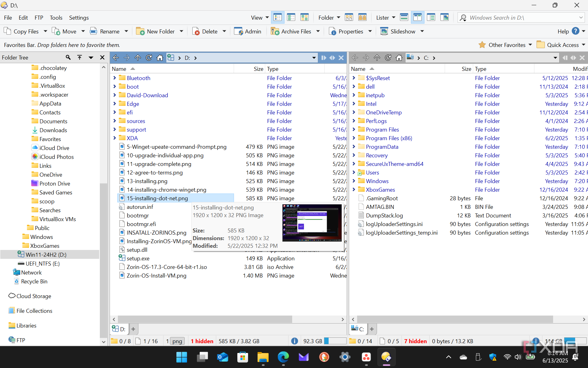Viewport: 588px width, 368px height.
Task: Toggle the Details view mode button
Action: (277, 17)
